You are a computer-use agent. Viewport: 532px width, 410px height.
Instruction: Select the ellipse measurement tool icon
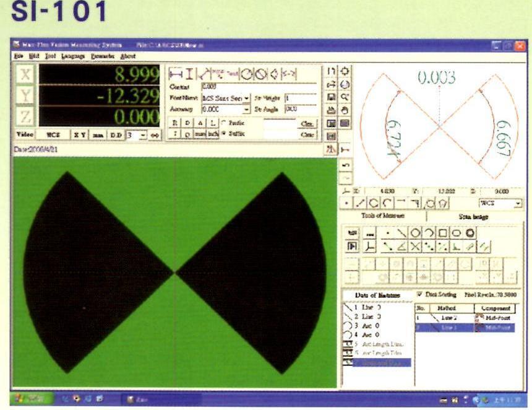pos(457,233)
